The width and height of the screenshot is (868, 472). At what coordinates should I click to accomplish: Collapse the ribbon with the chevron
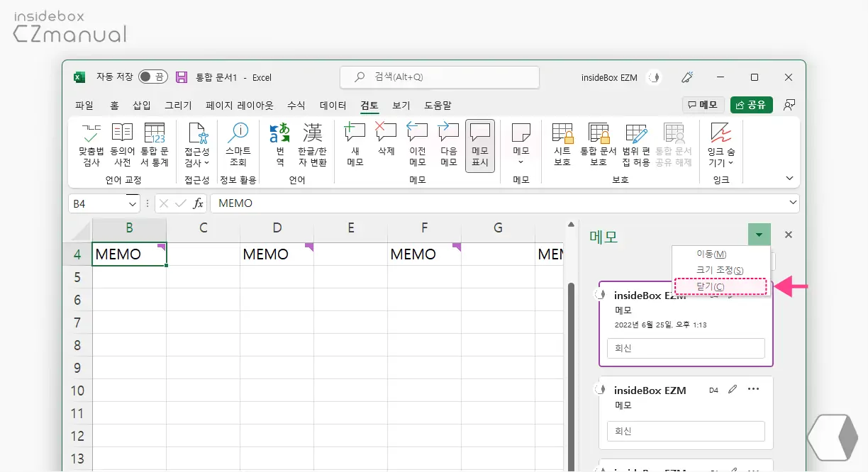point(790,179)
